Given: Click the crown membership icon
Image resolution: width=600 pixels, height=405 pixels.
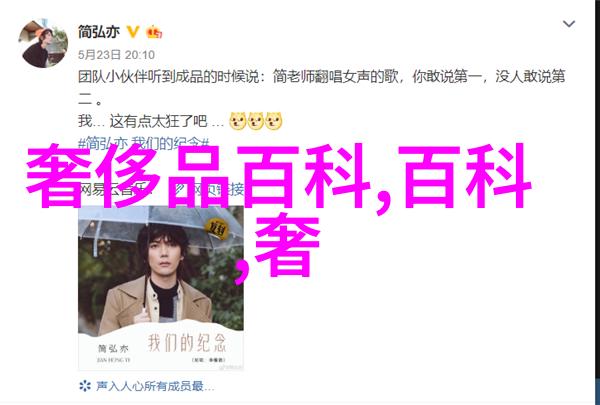Looking at the screenshot, I should tap(154, 32).
